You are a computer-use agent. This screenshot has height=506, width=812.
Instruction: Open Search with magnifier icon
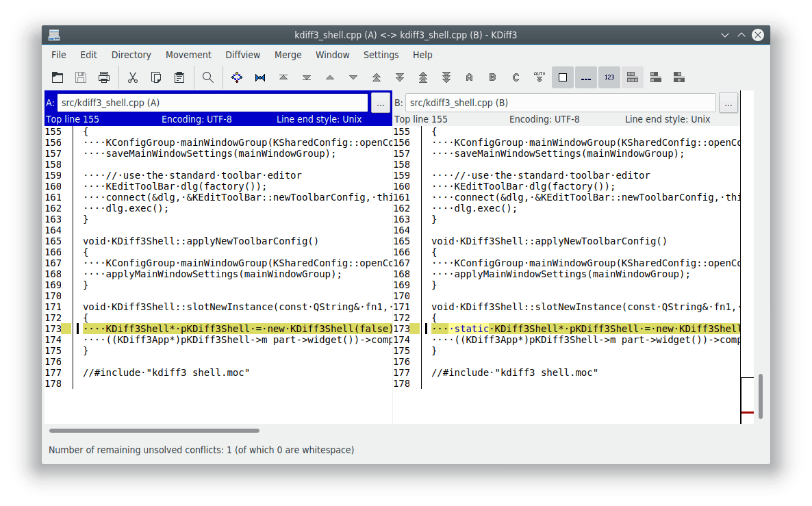tap(208, 77)
